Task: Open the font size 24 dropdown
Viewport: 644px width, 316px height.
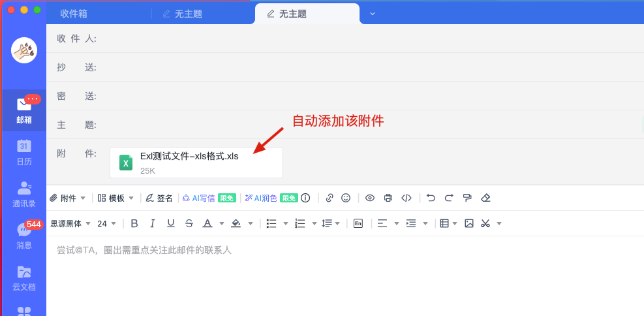Action: pyautogui.click(x=106, y=223)
